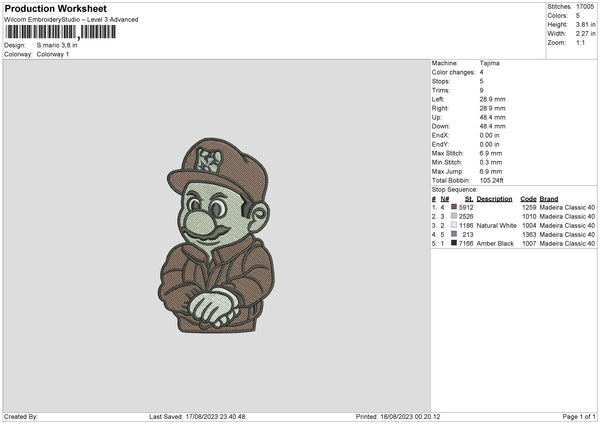Image resolution: width=600 pixels, height=424 pixels.
Task: Click the Mario embroidery design preview
Action: tap(217, 235)
